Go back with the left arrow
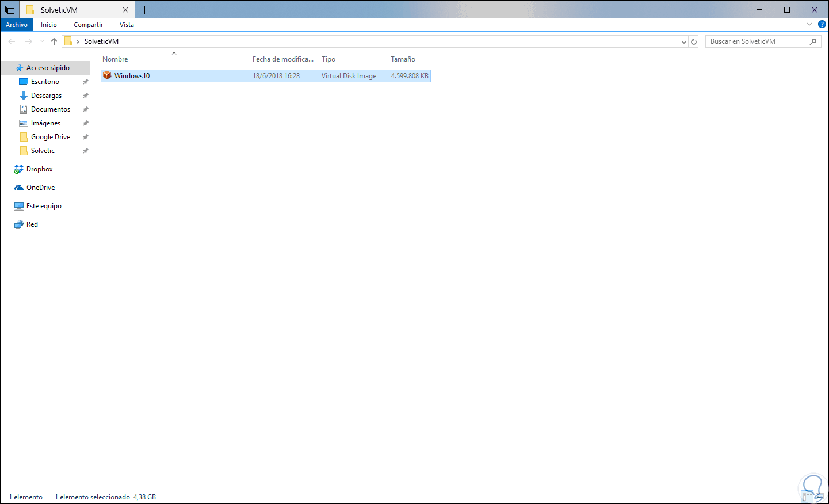 (x=12, y=41)
